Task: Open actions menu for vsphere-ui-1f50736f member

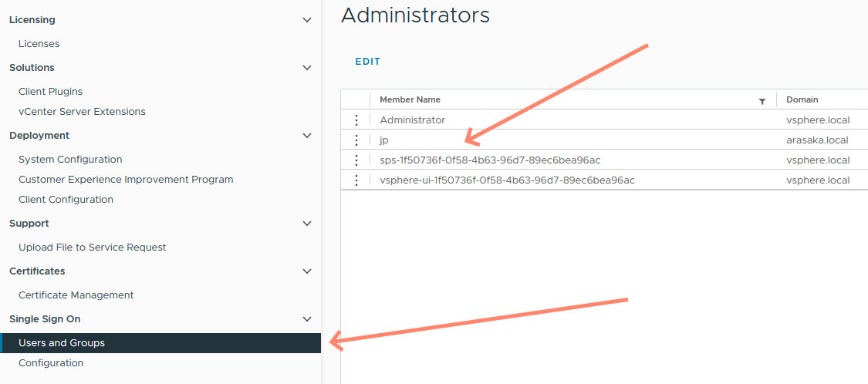Action: coord(356,180)
